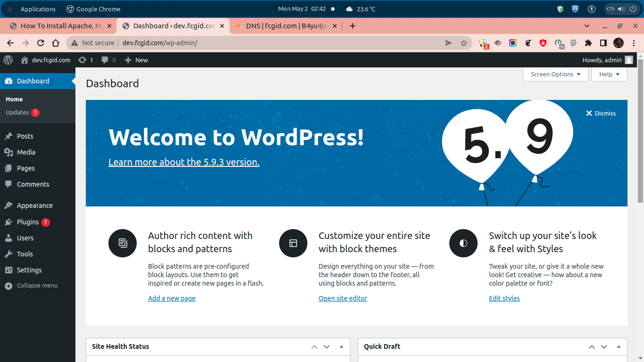Viewport: 644px width, 362px height.
Task: Bookmark this page with star icon
Action: 464,43
